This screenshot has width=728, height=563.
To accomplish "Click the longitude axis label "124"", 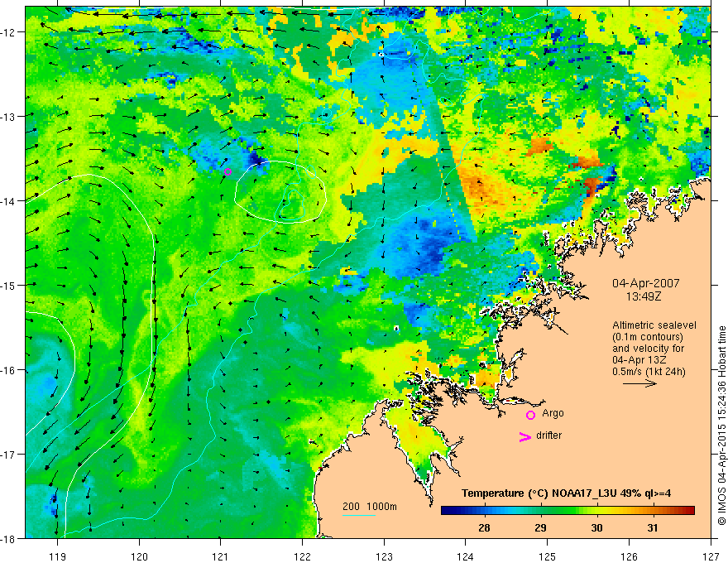I will point(466,556).
